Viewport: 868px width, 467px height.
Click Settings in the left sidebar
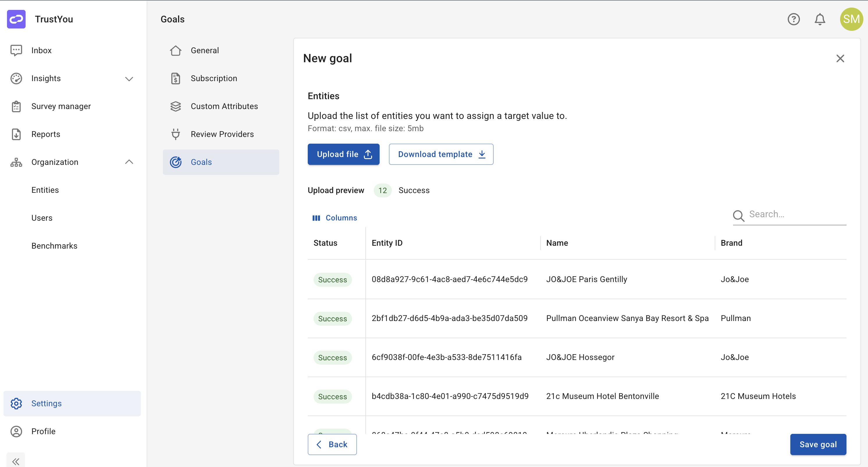(x=72, y=403)
